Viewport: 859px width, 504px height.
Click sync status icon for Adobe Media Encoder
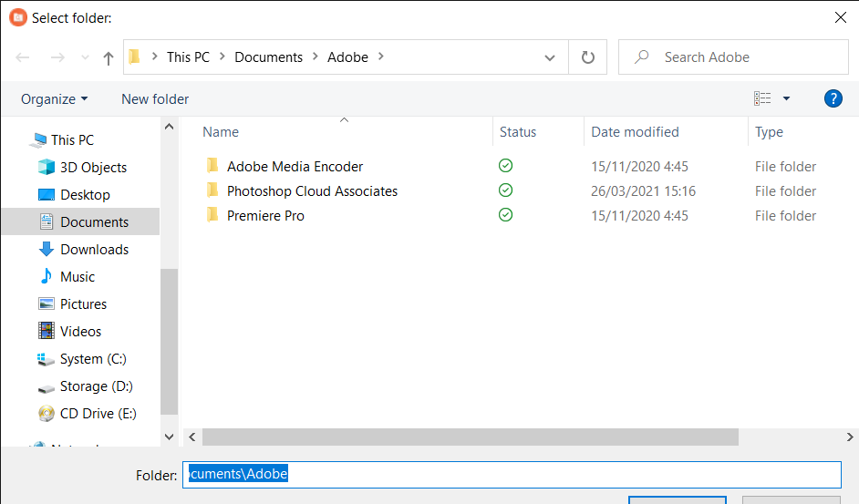[x=506, y=166]
